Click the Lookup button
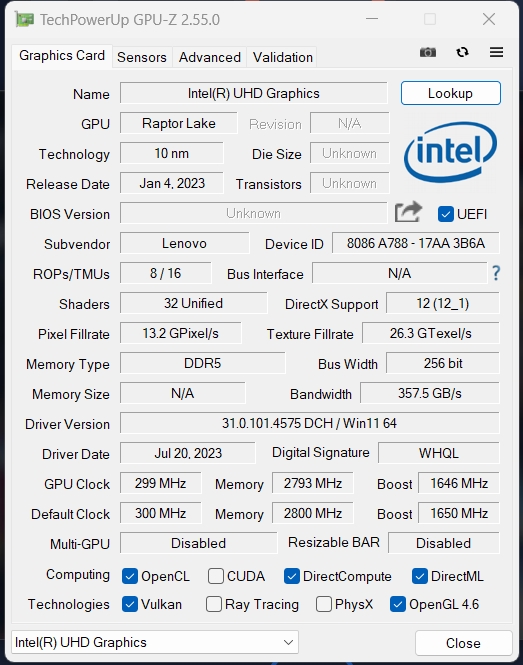 point(450,93)
